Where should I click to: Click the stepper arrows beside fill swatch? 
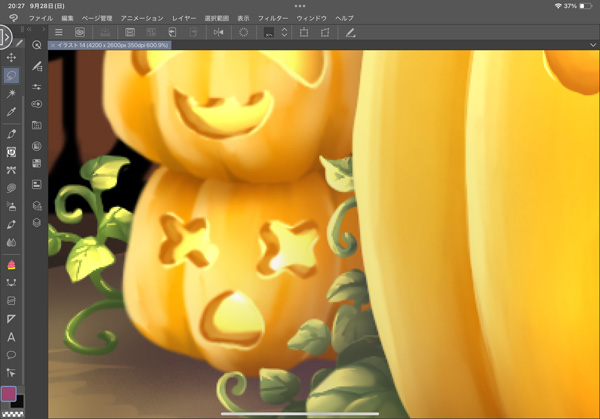click(285, 33)
